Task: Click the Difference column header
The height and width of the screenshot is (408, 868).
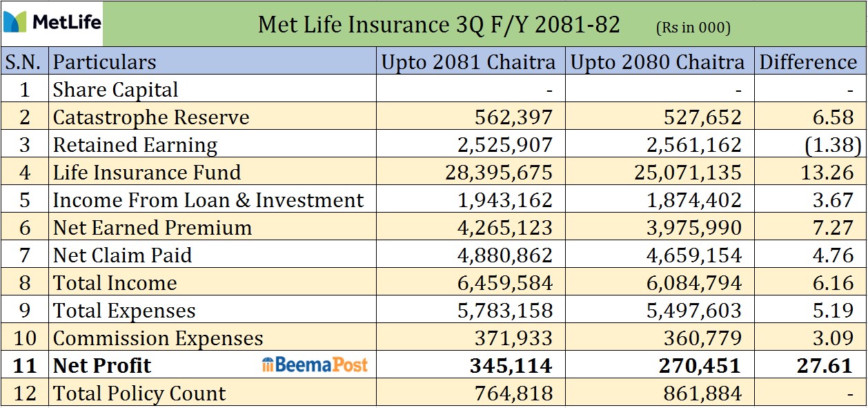Action: click(x=808, y=62)
